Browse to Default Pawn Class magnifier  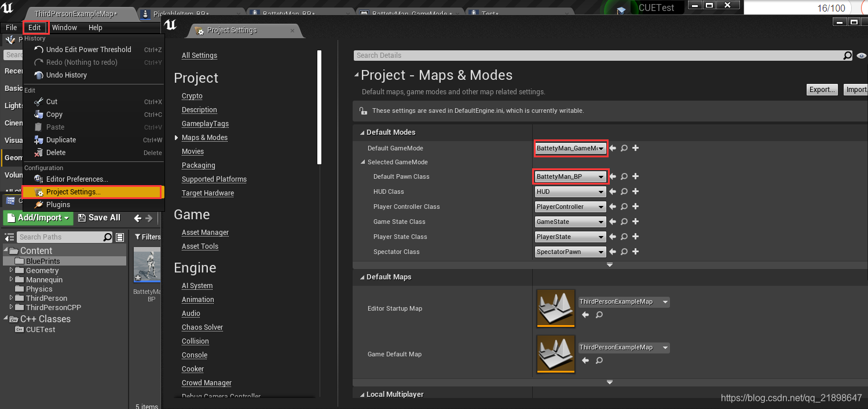coord(624,176)
